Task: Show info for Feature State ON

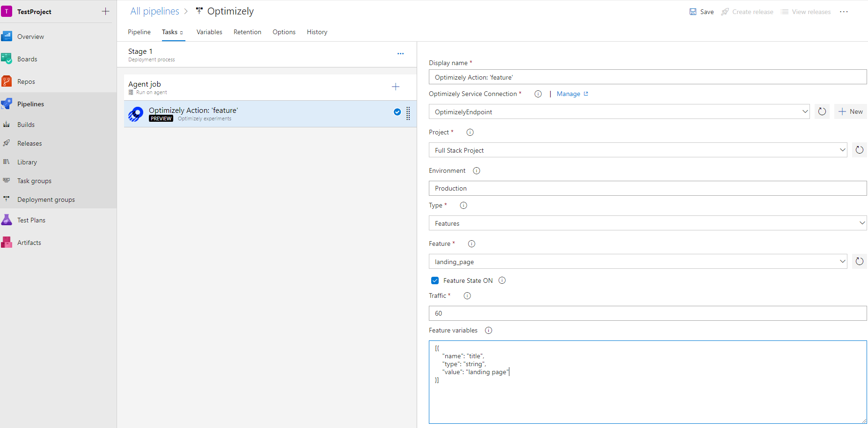Action: pos(502,280)
